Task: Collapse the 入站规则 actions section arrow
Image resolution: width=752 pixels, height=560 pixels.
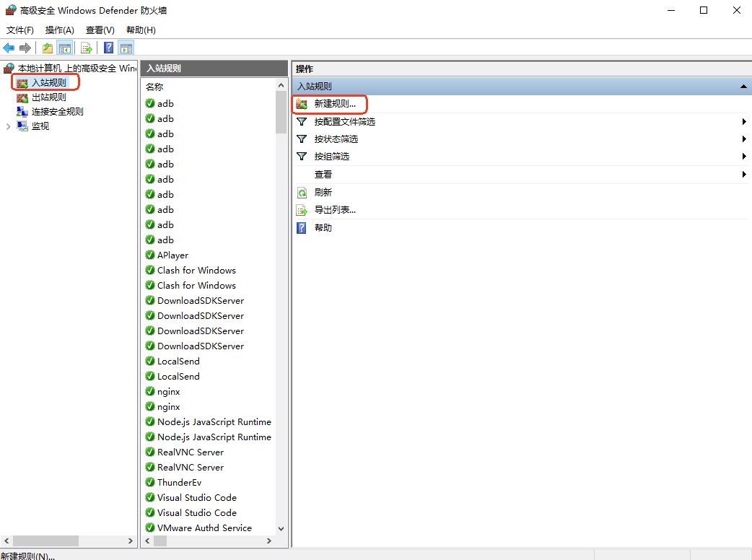Action: pos(743,87)
